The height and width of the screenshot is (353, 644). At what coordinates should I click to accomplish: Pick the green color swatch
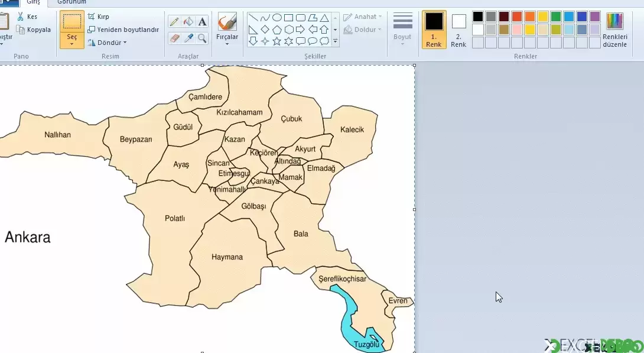point(556,17)
